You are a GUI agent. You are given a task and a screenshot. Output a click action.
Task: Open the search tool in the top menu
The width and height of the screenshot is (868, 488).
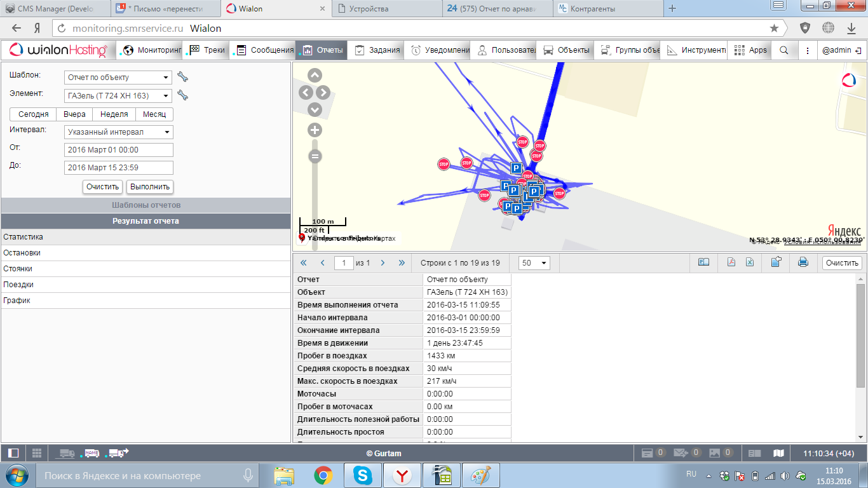coord(784,50)
